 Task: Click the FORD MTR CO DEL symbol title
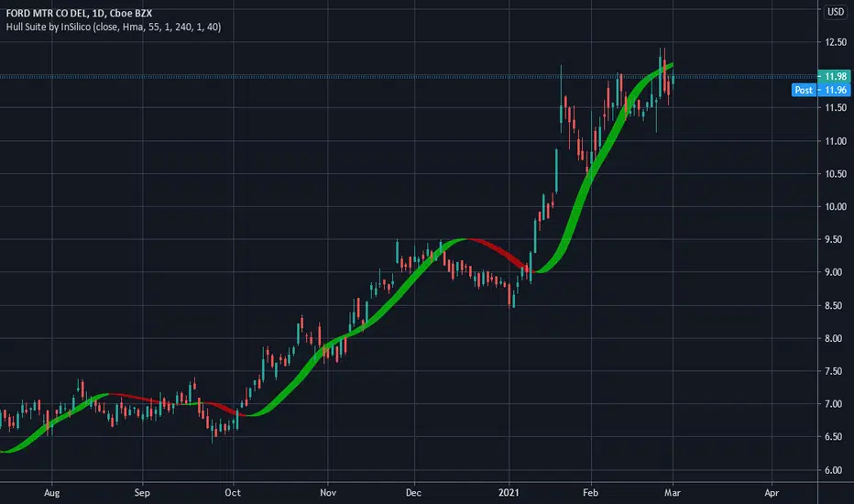[x=79, y=13]
